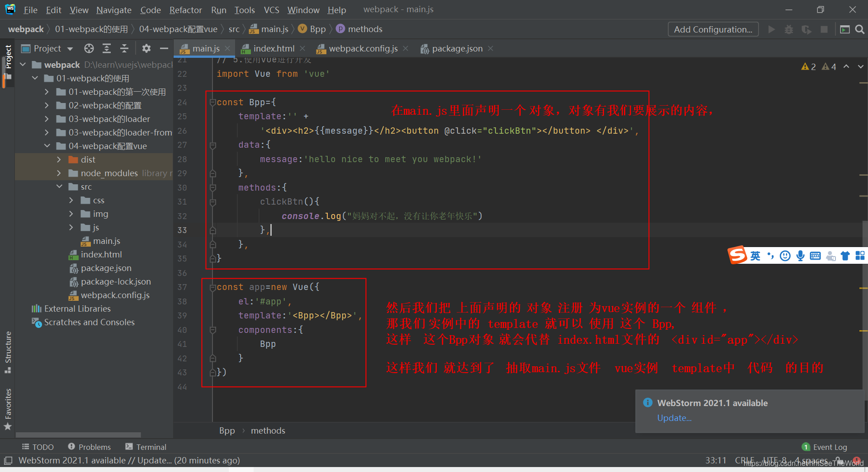Click the IME soft keyboard icon
The image size is (868, 472).
815,256
